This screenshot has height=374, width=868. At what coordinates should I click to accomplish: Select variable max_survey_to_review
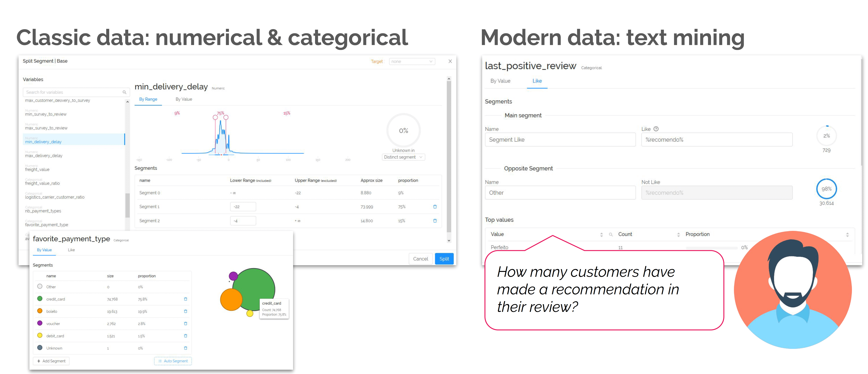click(46, 128)
